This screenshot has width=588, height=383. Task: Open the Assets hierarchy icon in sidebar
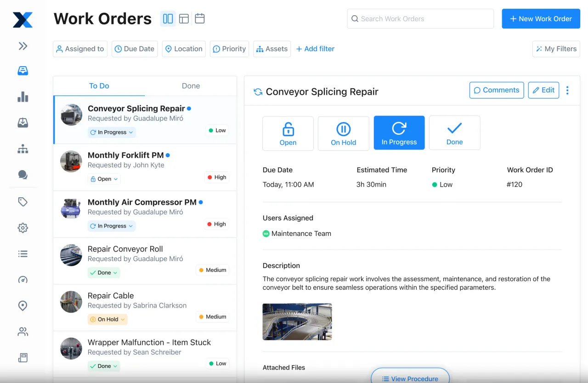(x=23, y=149)
